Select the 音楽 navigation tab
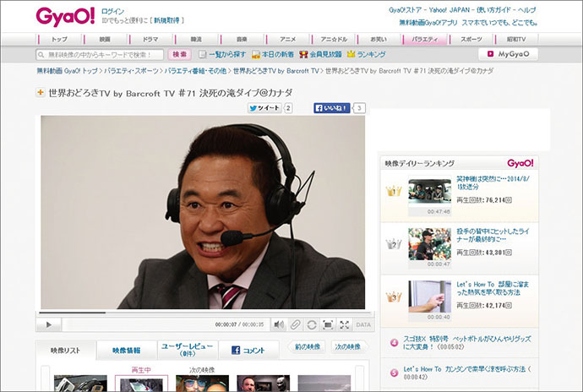The image size is (583, 392). [x=242, y=39]
